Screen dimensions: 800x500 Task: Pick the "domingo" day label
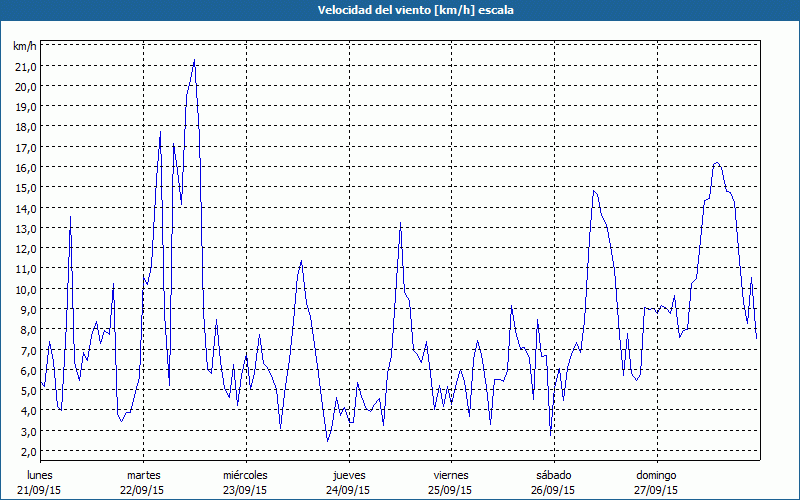[656, 475]
